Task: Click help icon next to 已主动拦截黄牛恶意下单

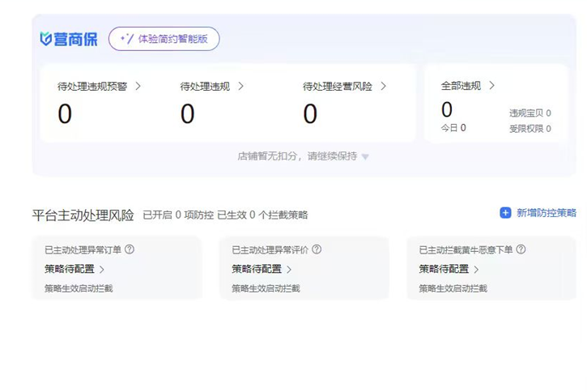Action: tap(521, 249)
